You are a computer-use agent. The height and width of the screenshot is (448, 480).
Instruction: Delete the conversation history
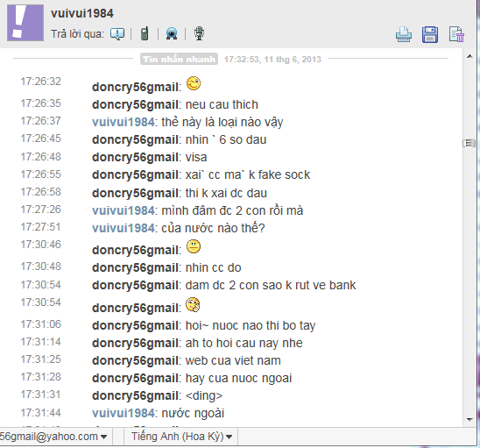(x=456, y=34)
